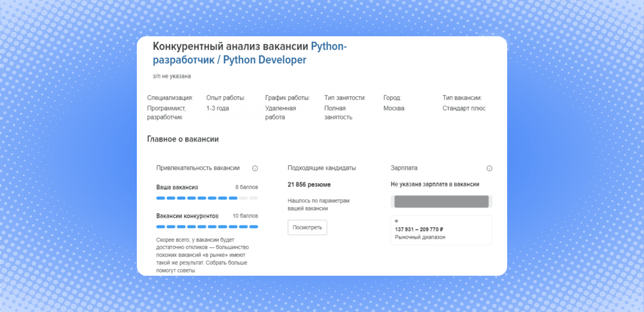This screenshot has height=312, width=644.
Task: Click the value 'Москва'
Action: [394, 108]
